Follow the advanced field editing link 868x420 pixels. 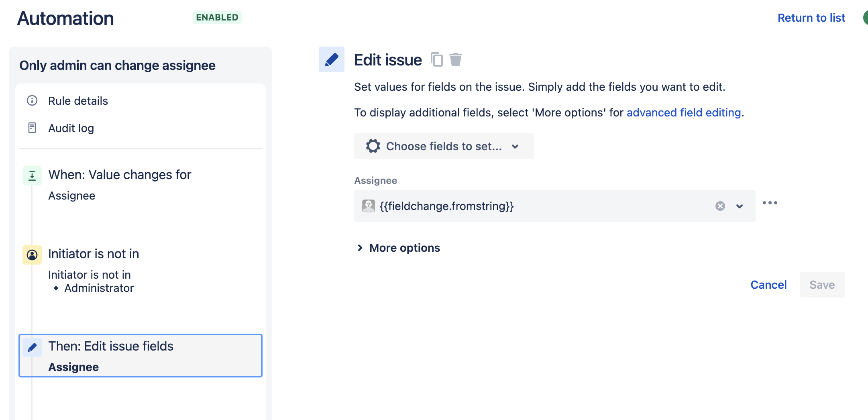pos(684,112)
